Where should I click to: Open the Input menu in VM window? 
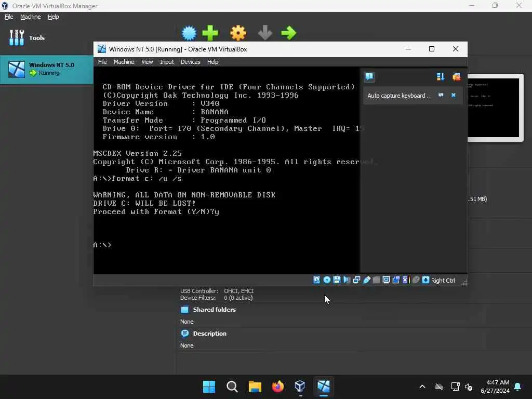click(x=167, y=62)
